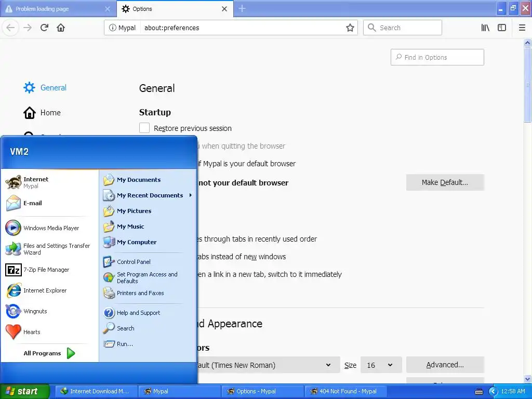Reload the current page
Viewport: 532px width, 399px height.
tap(45, 28)
